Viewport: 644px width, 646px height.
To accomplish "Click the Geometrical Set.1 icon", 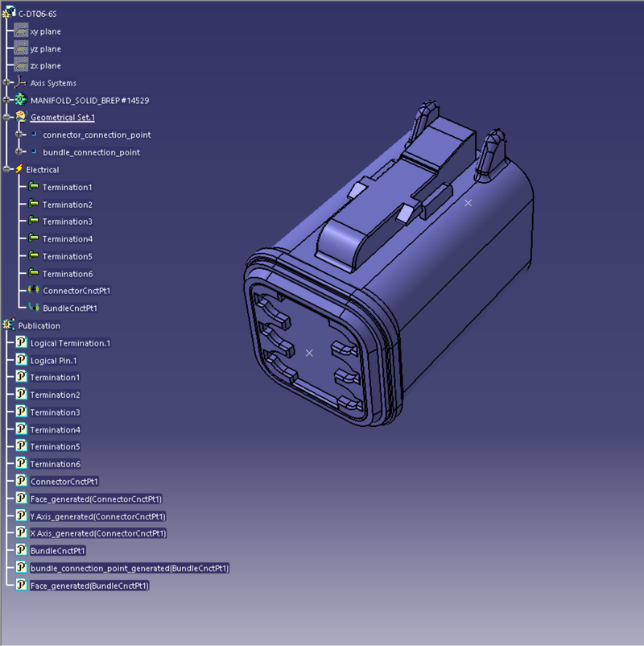I will (21, 118).
